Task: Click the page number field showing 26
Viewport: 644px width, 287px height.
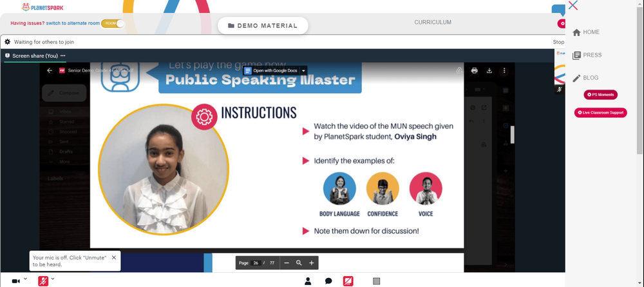Action: tap(256, 262)
